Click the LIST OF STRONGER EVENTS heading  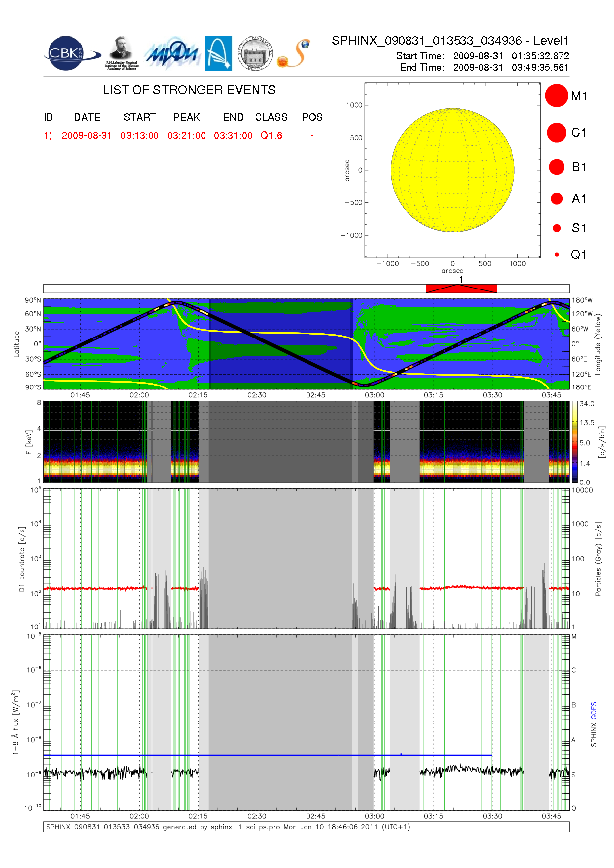coord(190,90)
